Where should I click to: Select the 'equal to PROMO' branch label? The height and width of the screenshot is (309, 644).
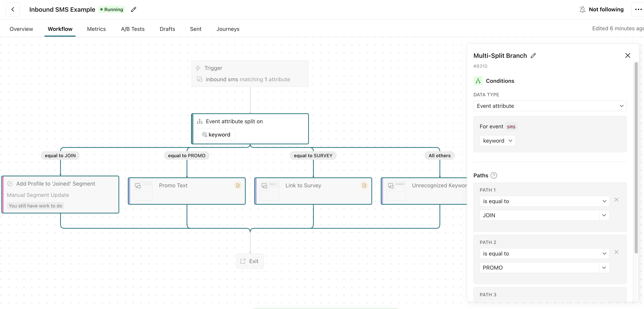point(187,156)
